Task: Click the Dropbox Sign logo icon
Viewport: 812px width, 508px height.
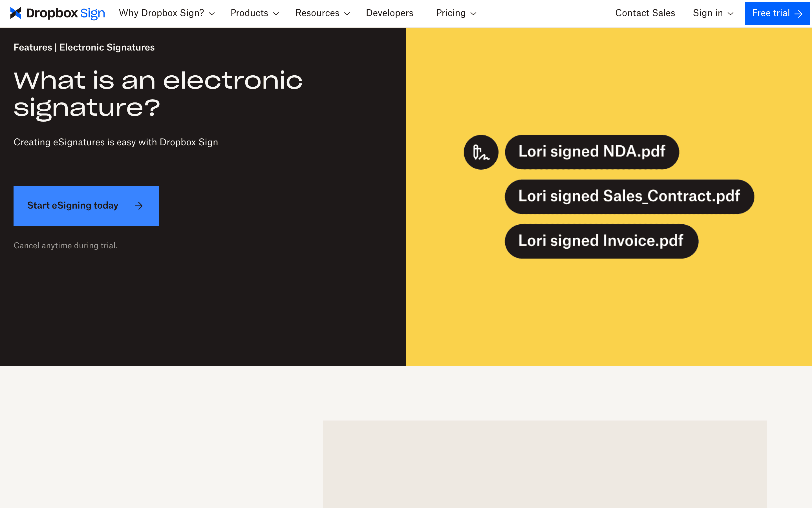Action: tap(16, 13)
